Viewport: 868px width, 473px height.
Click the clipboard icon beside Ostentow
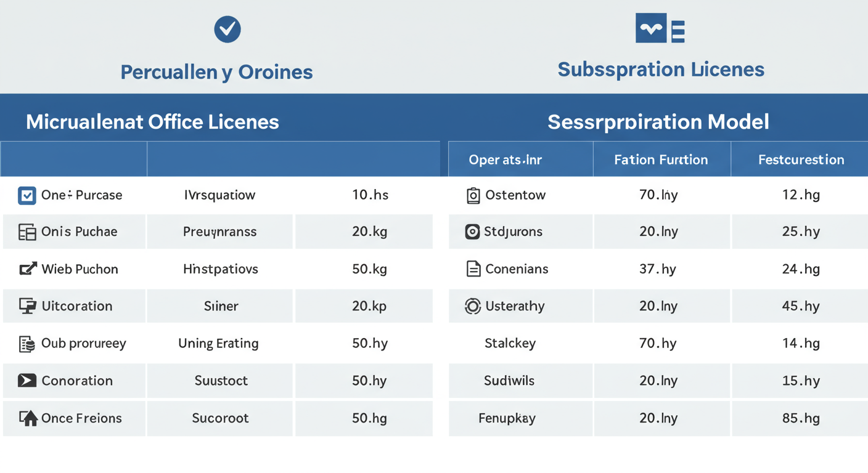coord(473,196)
